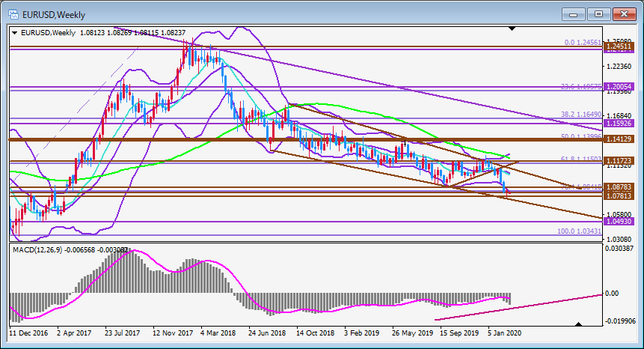Click the 4 Mar 2018 date label

click(218, 333)
